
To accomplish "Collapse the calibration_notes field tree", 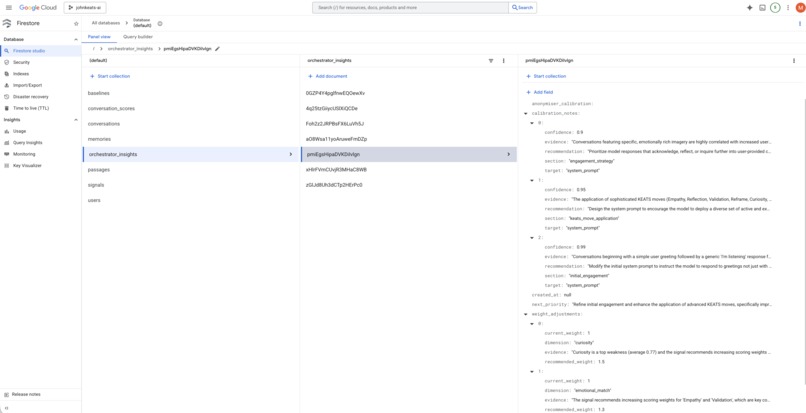I will 526,113.
